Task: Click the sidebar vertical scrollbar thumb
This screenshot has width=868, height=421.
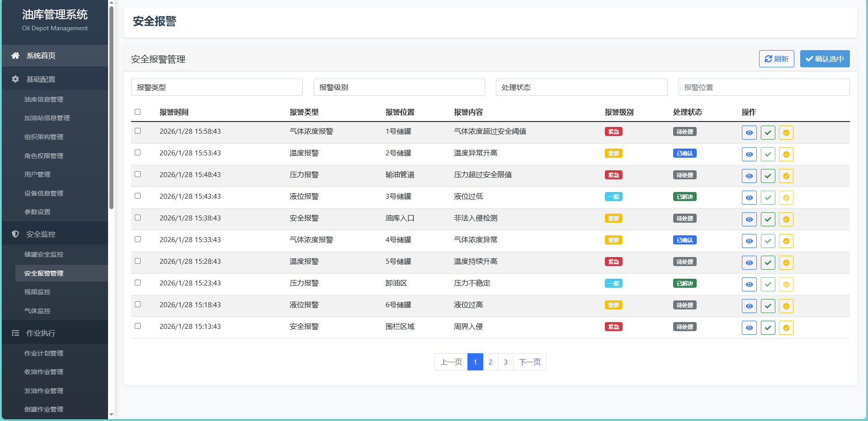Action: click(111, 106)
